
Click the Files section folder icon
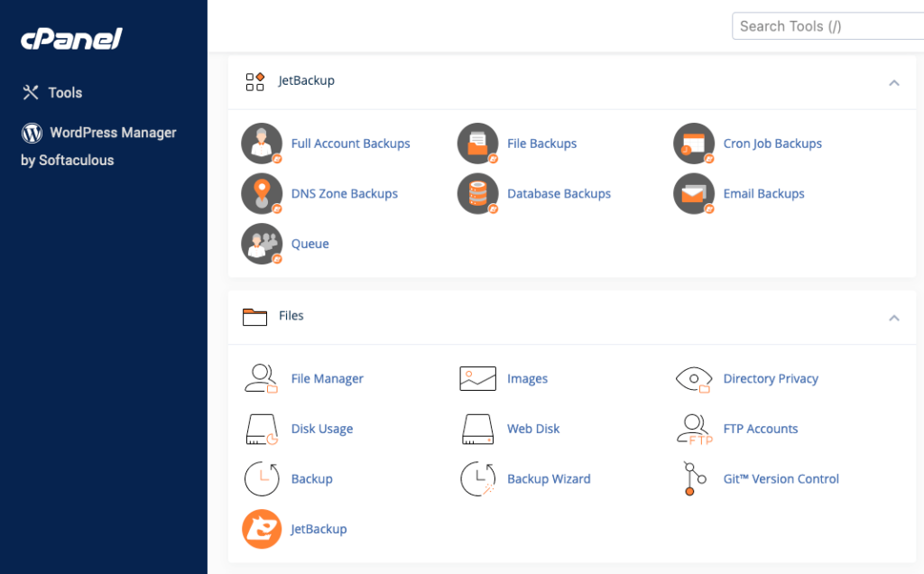pos(254,317)
